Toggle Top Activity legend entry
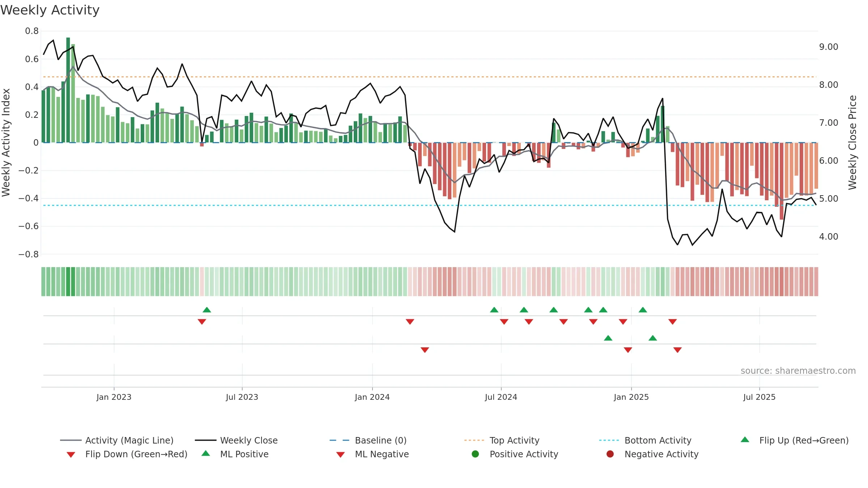The width and height of the screenshot is (868, 488). [502, 440]
